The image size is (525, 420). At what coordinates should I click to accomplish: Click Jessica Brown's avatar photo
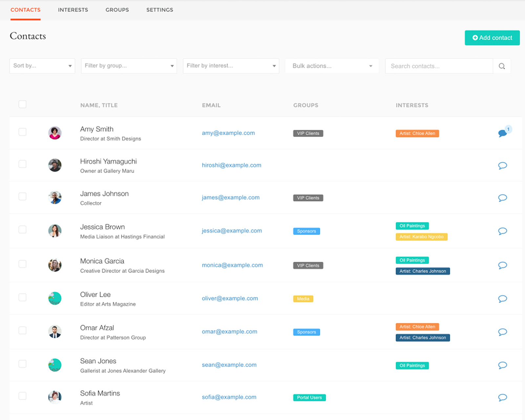(55, 231)
